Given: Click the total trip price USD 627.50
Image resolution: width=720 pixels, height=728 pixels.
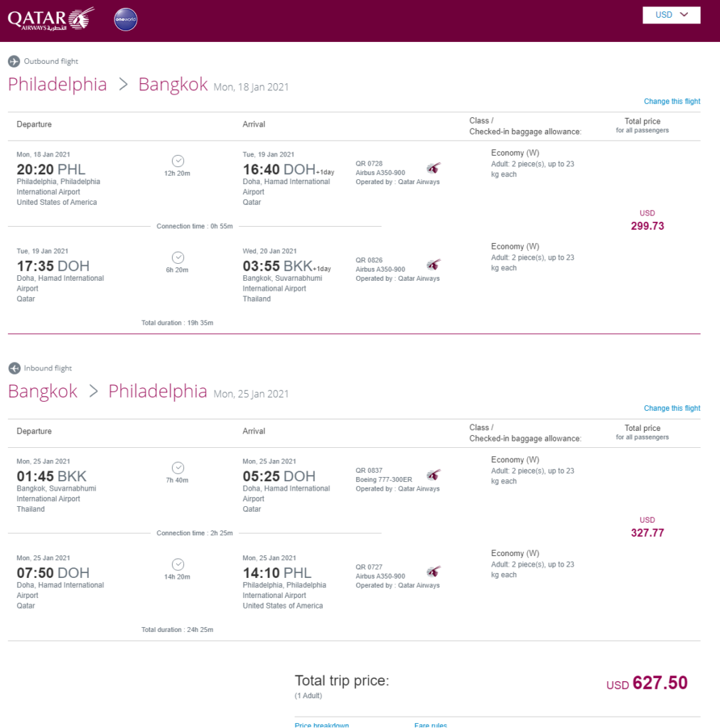Looking at the screenshot, I should coord(647,683).
